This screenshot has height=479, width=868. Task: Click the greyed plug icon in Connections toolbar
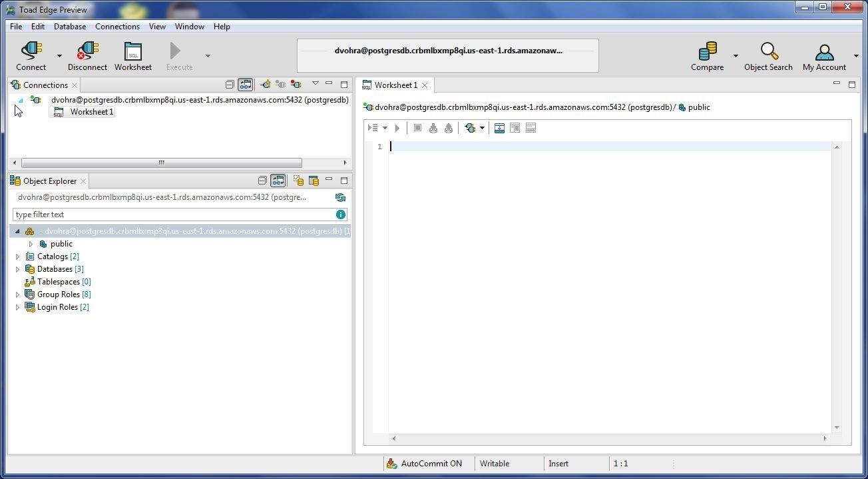tap(281, 85)
